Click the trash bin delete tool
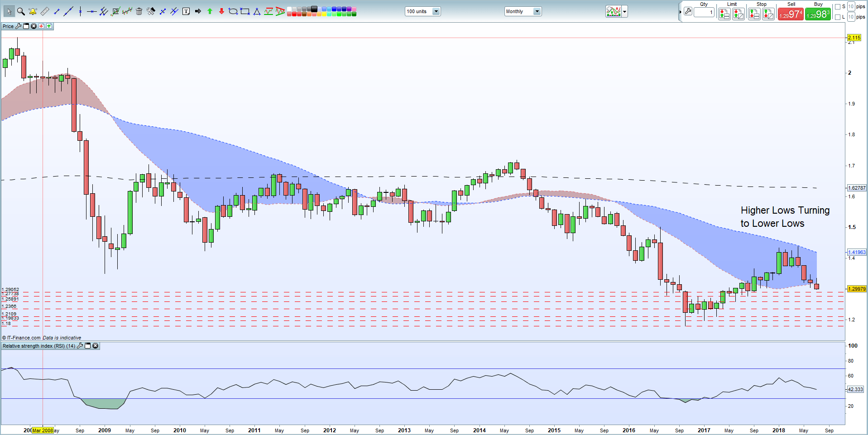Image resolution: width=868 pixels, height=435 pixels. 139,11
